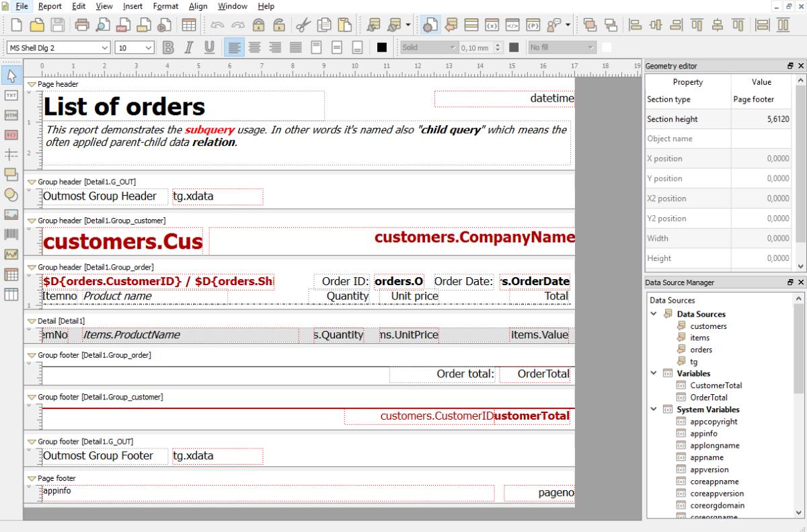Click the Section height value field

[761, 119]
